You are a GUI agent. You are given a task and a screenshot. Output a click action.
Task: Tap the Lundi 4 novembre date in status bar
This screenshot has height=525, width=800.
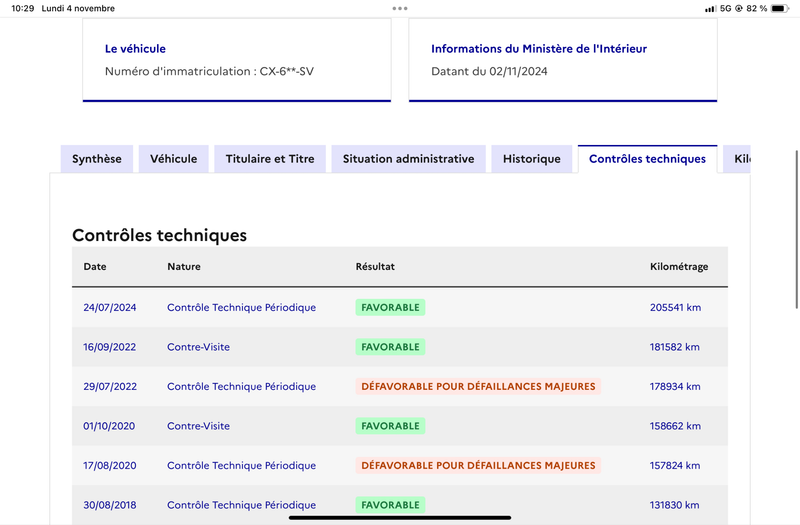(78, 8)
